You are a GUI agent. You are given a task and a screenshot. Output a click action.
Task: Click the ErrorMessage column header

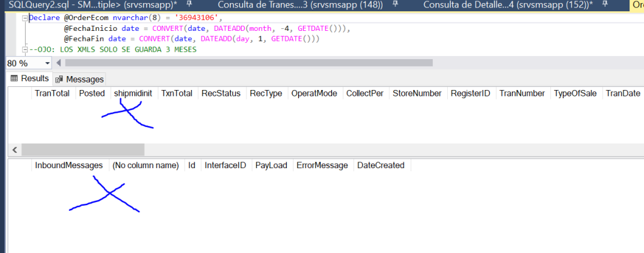tap(323, 165)
